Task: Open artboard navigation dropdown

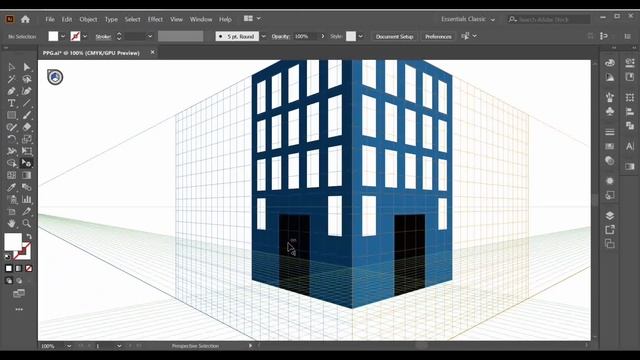Action: 119,346
